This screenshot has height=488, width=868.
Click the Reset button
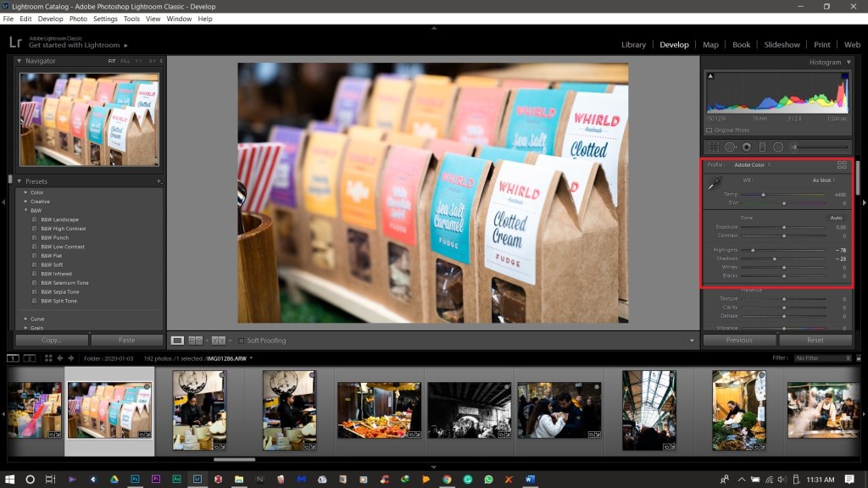[815, 340]
